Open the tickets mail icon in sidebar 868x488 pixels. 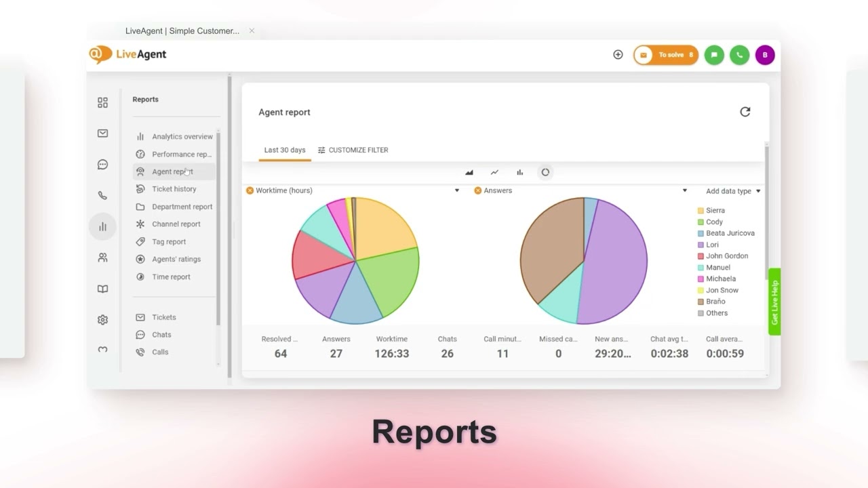click(102, 134)
